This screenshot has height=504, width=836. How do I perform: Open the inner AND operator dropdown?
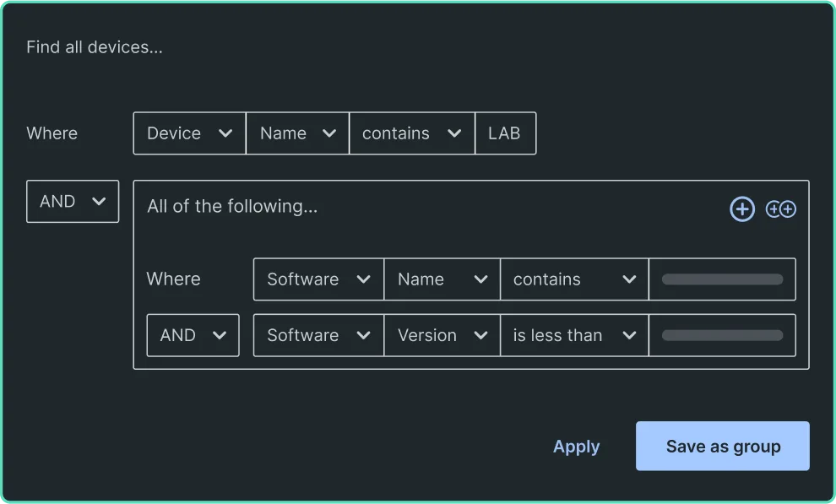point(193,335)
